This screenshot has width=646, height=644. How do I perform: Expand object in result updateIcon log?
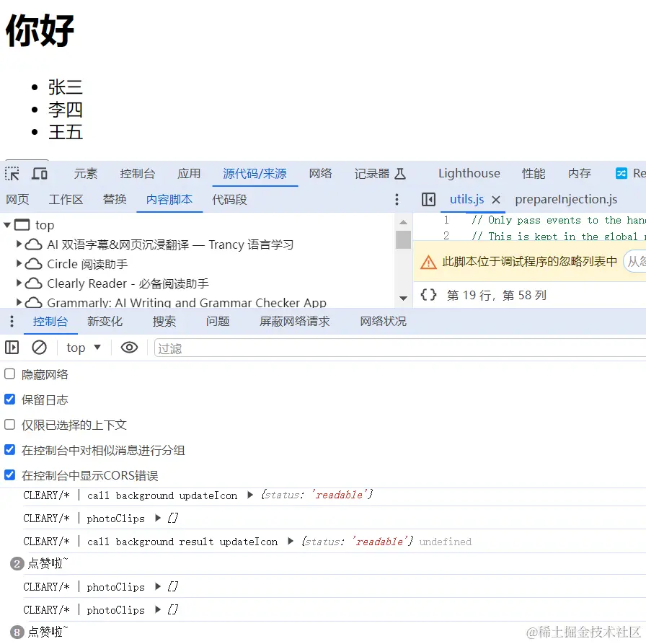[x=291, y=541]
